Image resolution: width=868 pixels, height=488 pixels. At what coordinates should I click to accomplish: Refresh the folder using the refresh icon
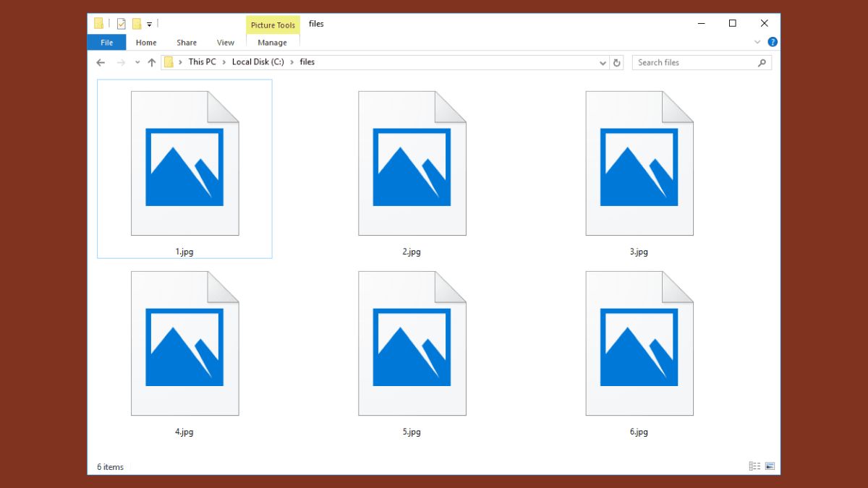[x=616, y=62]
